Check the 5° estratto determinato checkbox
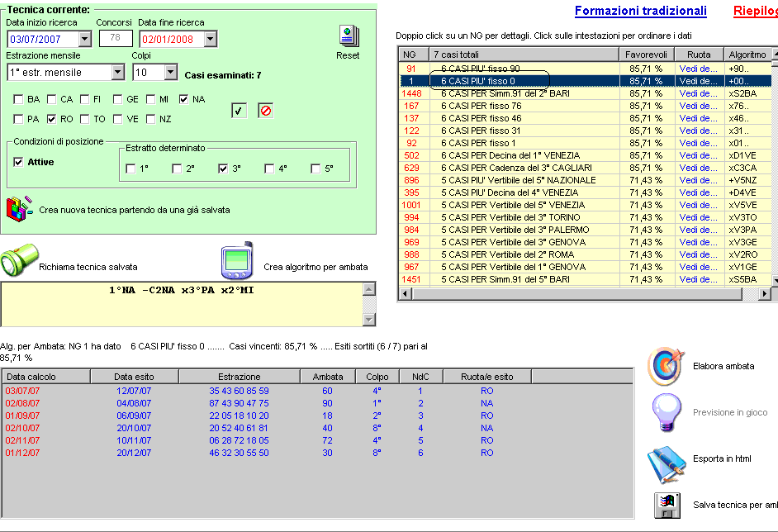 click(315, 169)
